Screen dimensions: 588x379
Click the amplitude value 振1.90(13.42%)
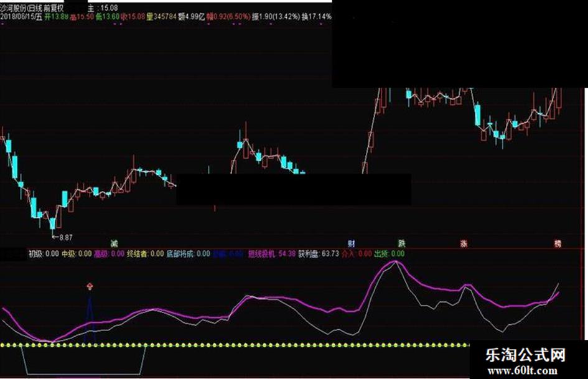coord(276,17)
